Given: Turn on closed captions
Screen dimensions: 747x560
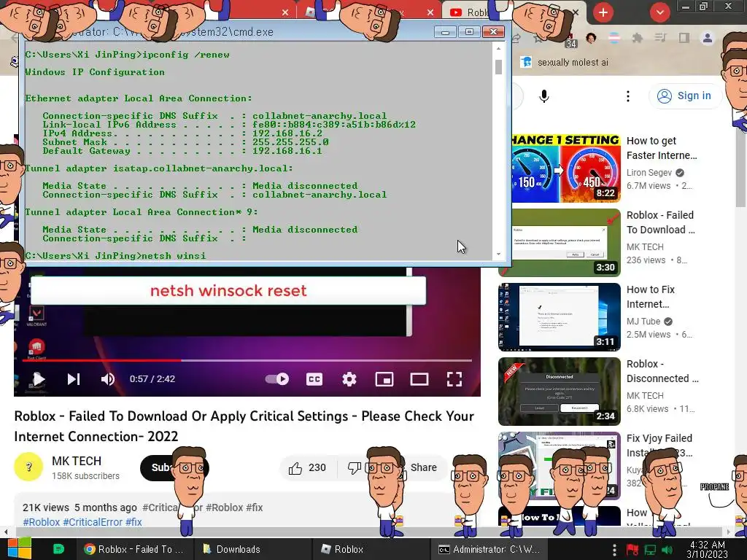Looking at the screenshot, I should pyautogui.click(x=314, y=379).
